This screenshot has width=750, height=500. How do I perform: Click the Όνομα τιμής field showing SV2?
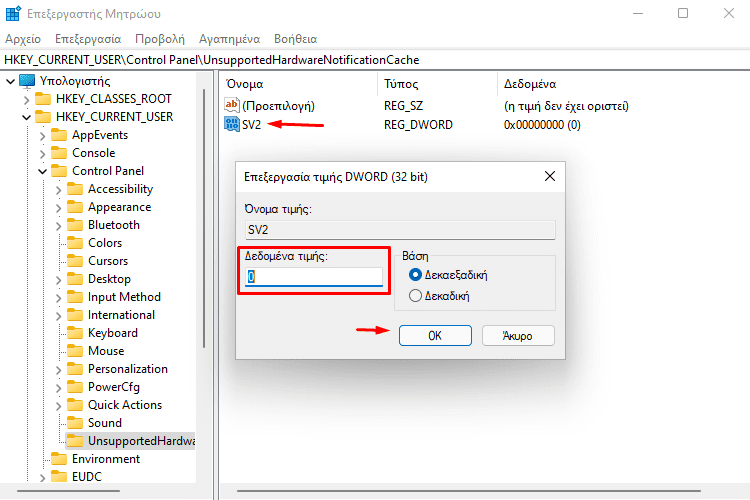point(400,230)
